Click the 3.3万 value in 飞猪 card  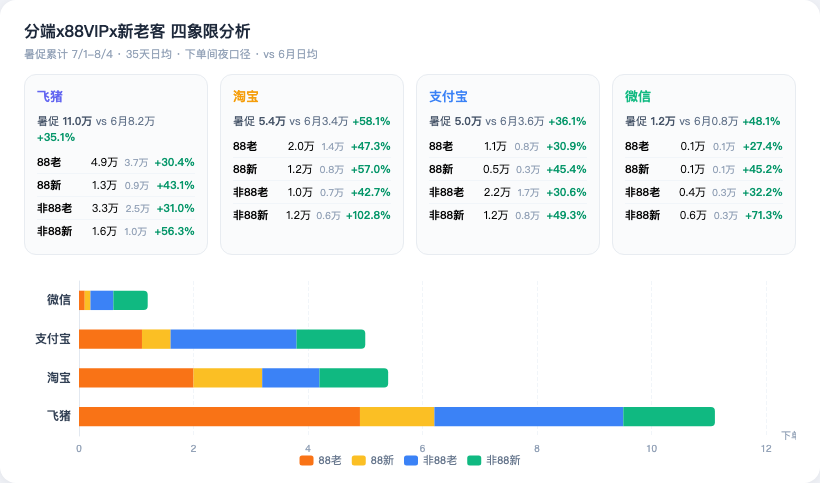tap(105, 209)
